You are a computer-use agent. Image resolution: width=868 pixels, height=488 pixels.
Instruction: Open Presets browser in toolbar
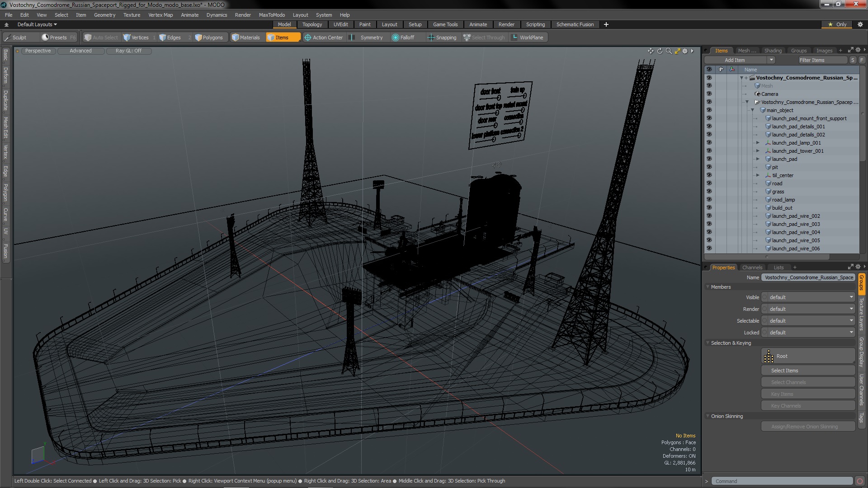point(58,38)
